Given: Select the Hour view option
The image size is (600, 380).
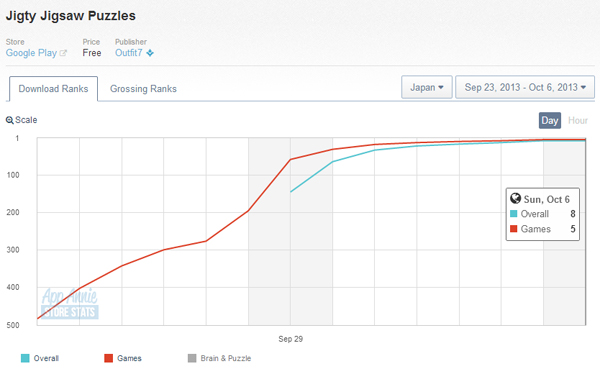Looking at the screenshot, I should click(x=578, y=121).
